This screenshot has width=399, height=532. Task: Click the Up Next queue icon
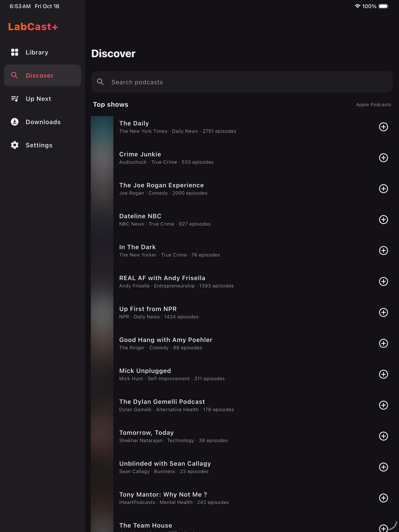(15, 99)
